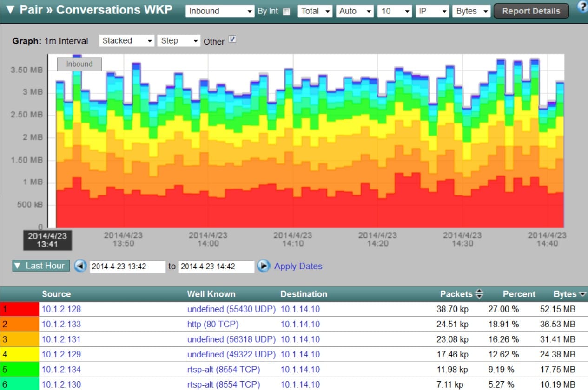The image size is (588, 390).
Task: Click yellow color swatch for row 4
Action: [x=20, y=354]
